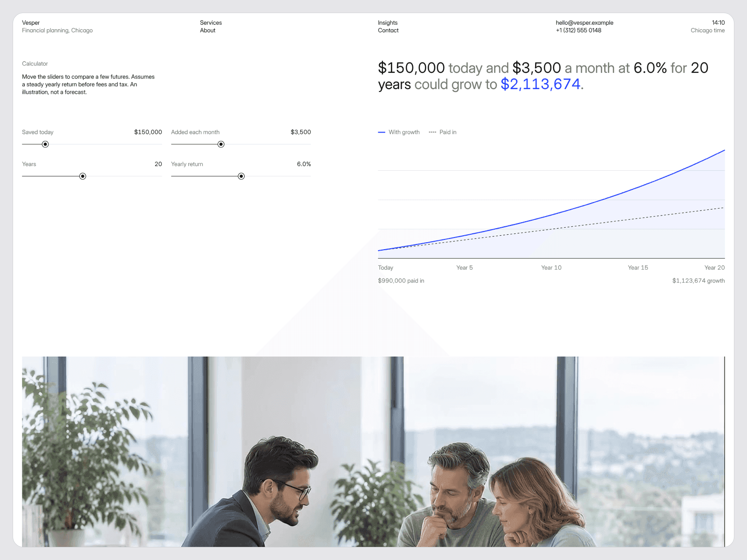Open the Contact link
This screenshot has width=747, height=560.
(x=388, y=30)
